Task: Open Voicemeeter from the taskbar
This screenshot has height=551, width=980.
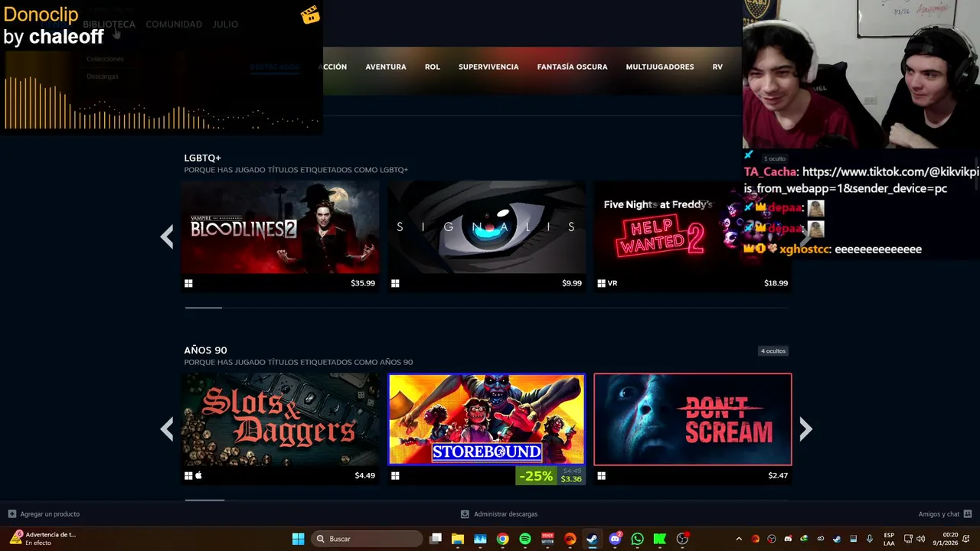Action: (x=547, y=539)
